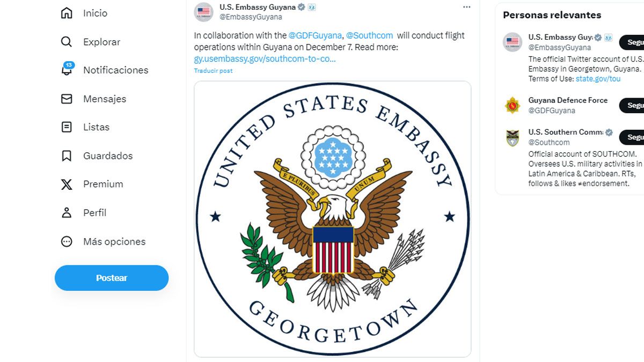Open the Mensajes envelope icon
Viewport: 644px width, 362px height.
point(67,99)
